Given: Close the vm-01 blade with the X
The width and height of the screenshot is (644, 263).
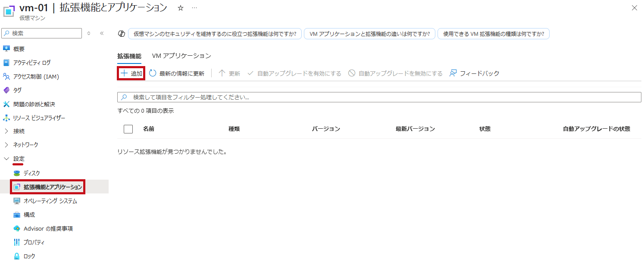Looking at the screenshot, I should (x=634, y=8).
